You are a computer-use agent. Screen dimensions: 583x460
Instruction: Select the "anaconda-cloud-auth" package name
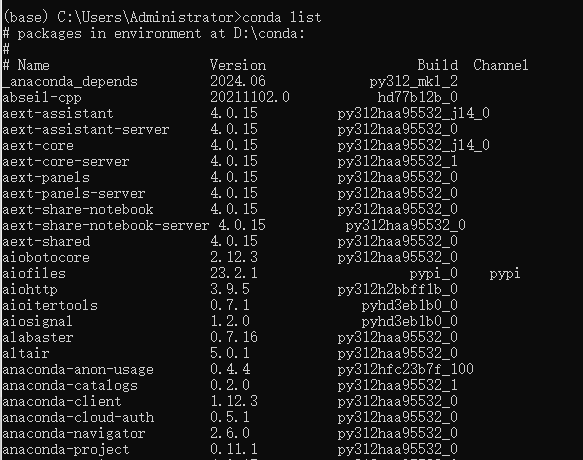[x=78, y=417]
